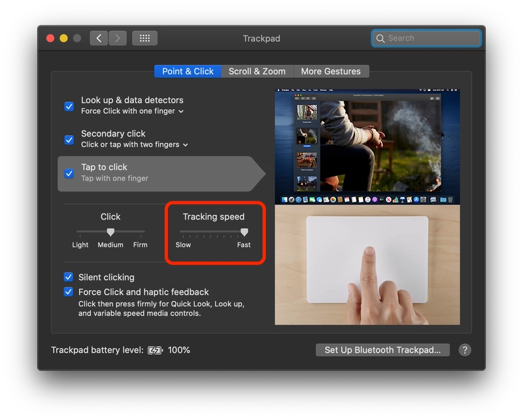Viewport: 523px width, 420px height.
Task: Click the Tap with one finger text
Action: pyautogui.click(x=114, y=178)
